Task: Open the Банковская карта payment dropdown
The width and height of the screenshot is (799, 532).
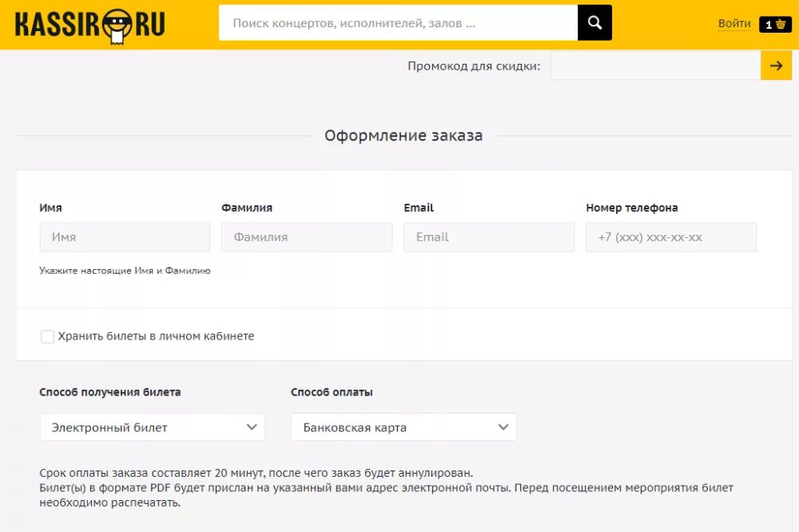Action: pos(403,427)
